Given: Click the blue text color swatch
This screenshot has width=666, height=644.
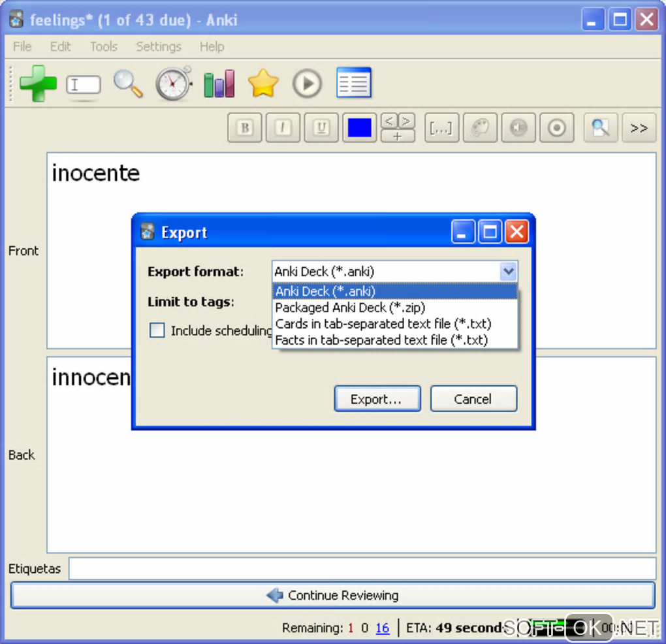Looking at the screenshot, I should [x=359, y=128].
